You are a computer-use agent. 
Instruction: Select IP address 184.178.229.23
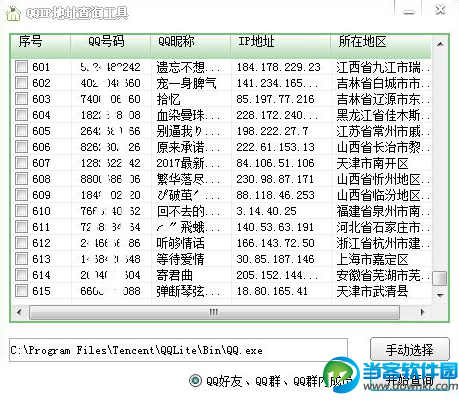pos(278,67)
